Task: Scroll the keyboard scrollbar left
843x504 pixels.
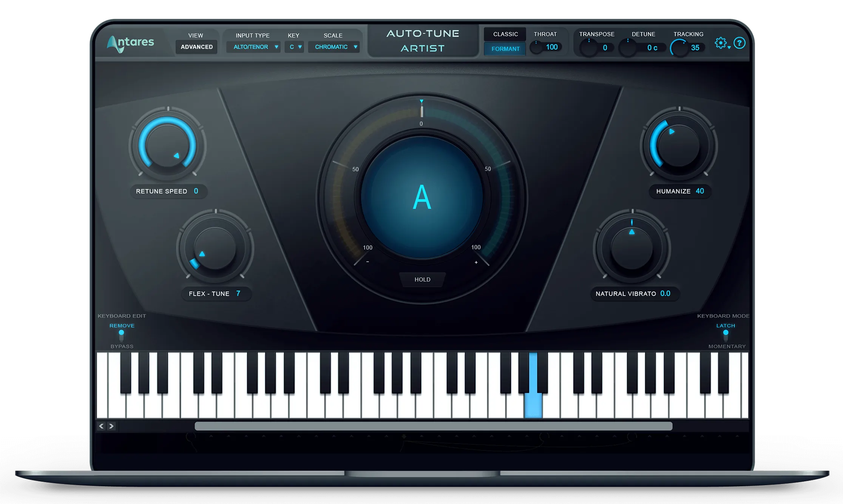Action: [103, 425]
